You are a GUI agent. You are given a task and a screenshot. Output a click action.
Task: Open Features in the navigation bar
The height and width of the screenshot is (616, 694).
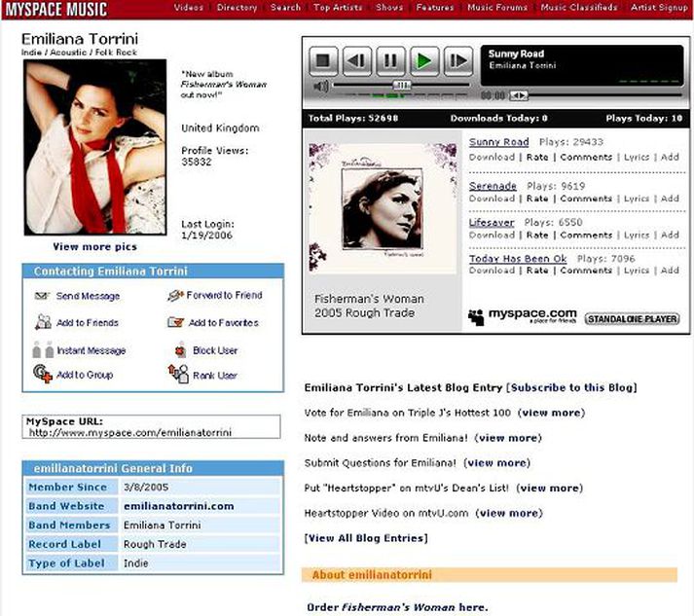(435, 8)
